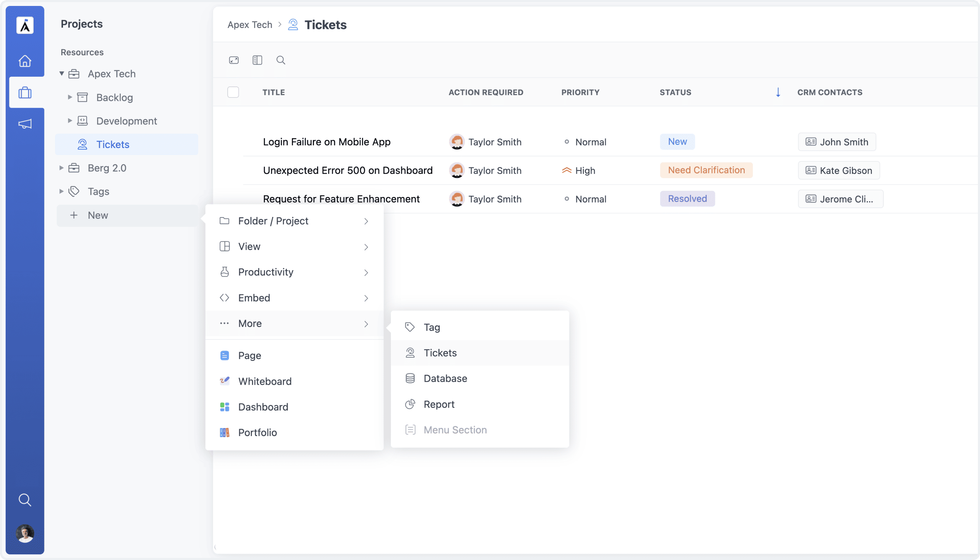Image resolution: width=980 pixels, height=560 pixels.
Task: Expand the Tags tree node
Action: pos(61,191)
